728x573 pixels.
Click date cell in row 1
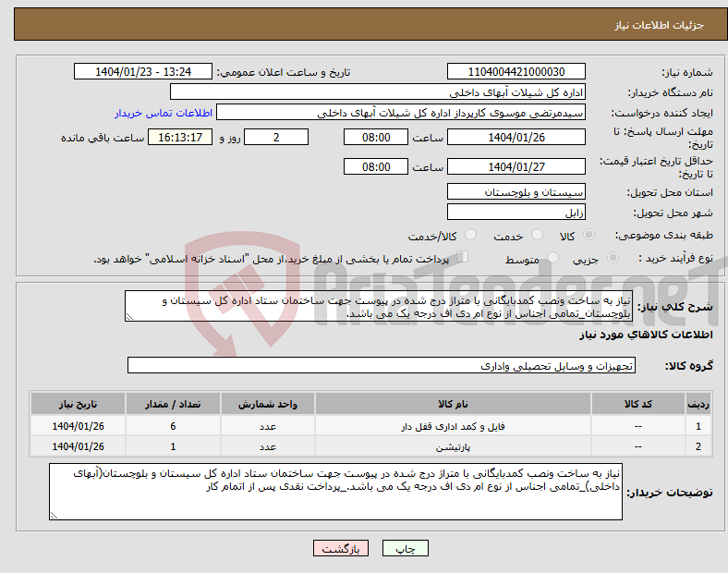click(78, 426)
